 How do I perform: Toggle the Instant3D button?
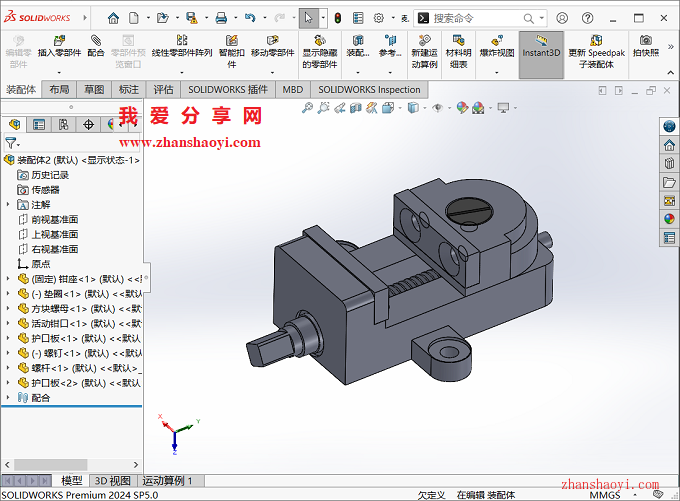tap(541, 47)
